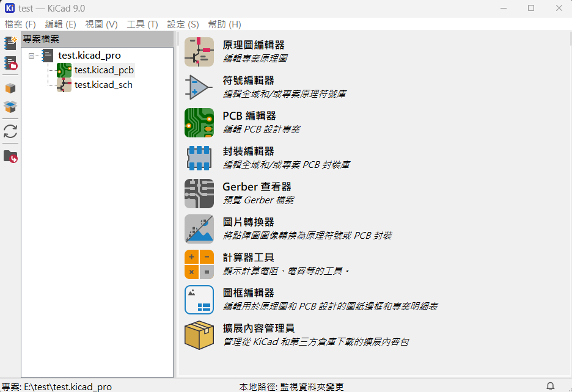
Task: Click the Open Project icon in left toolbar
Action: 10,63
